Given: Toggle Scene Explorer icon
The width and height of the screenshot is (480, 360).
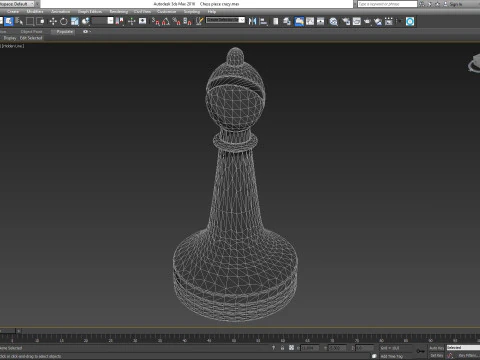Looking at the screenshot, I should click(276, 21).
